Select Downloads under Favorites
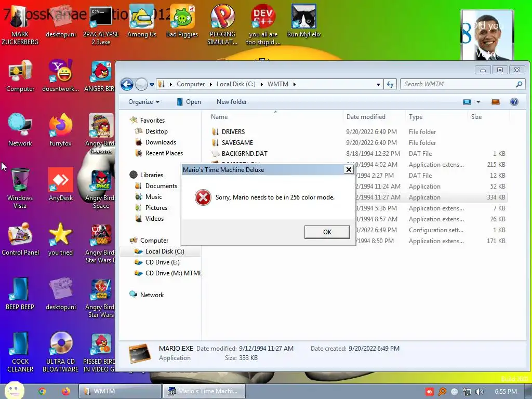Image resolution: width=532 pixels, height=399 pixels. point(161,142)
